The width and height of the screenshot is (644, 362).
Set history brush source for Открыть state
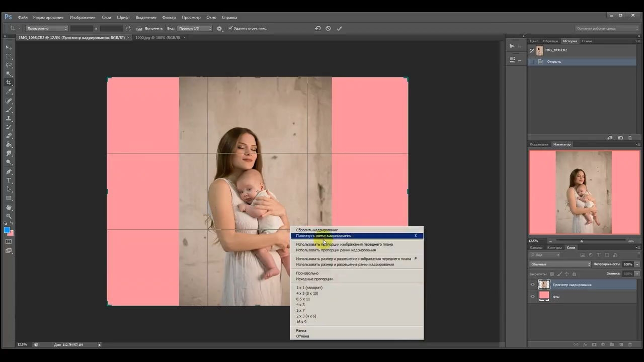[x=532, y=62]
